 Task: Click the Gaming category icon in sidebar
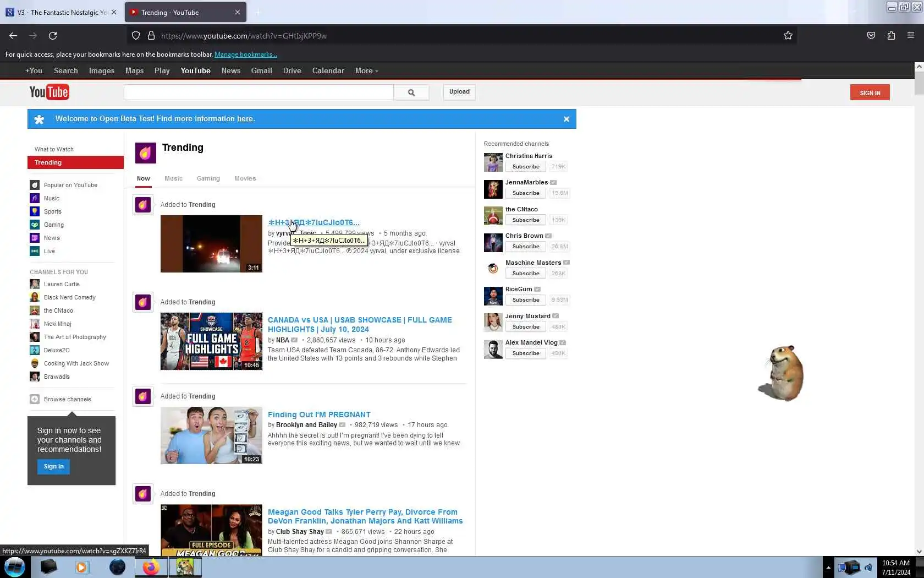coord(35,225)
